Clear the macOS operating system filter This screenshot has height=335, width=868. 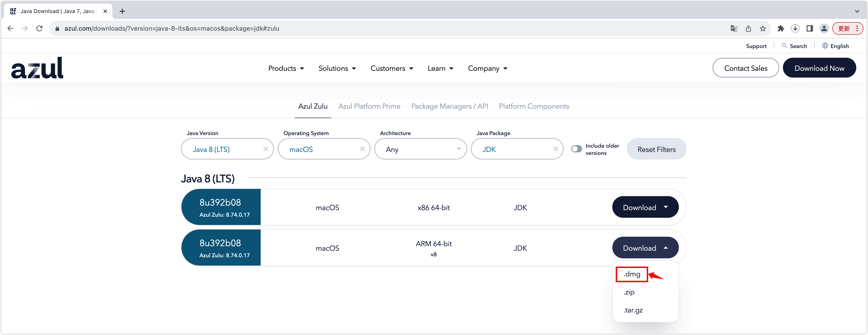pyautogui.click(x=362, y=149)
